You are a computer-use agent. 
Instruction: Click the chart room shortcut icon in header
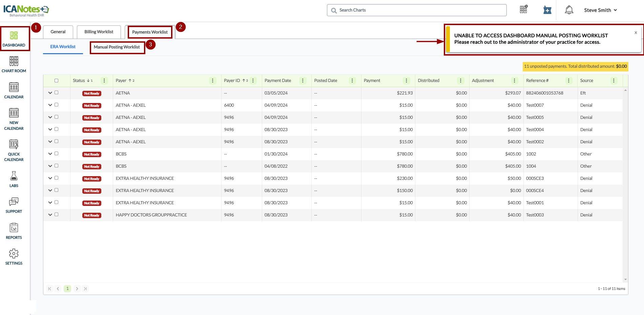point(524,9)
